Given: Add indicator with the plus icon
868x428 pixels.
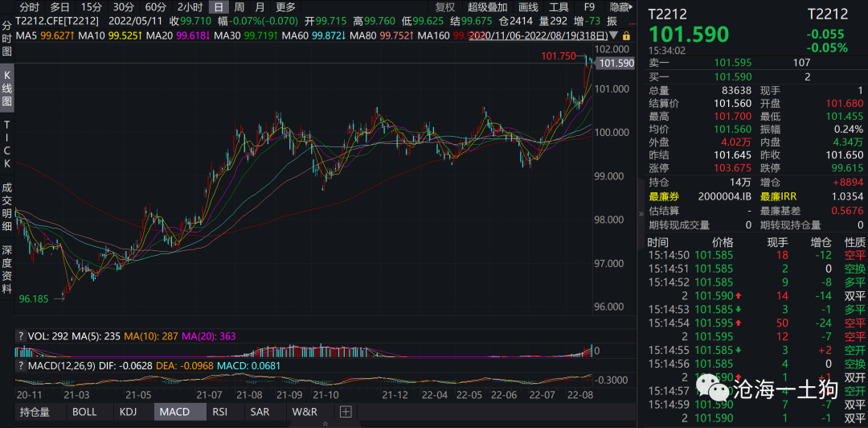Looking at the screenshot, I should click(x=346, y=411).
